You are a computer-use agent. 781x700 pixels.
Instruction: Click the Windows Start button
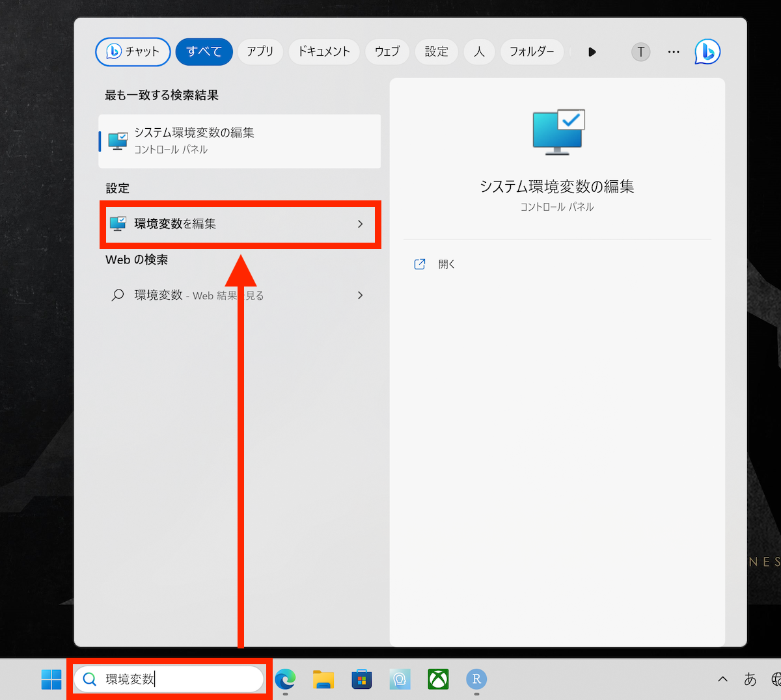pyautogui.click(x=51, y=680)
